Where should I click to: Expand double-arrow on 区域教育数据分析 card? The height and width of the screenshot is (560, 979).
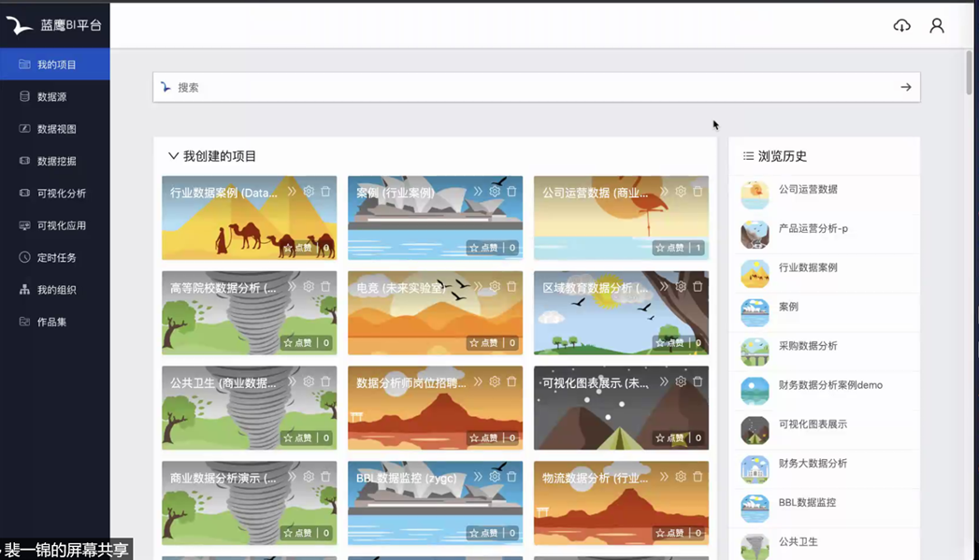tap(664, 287)
